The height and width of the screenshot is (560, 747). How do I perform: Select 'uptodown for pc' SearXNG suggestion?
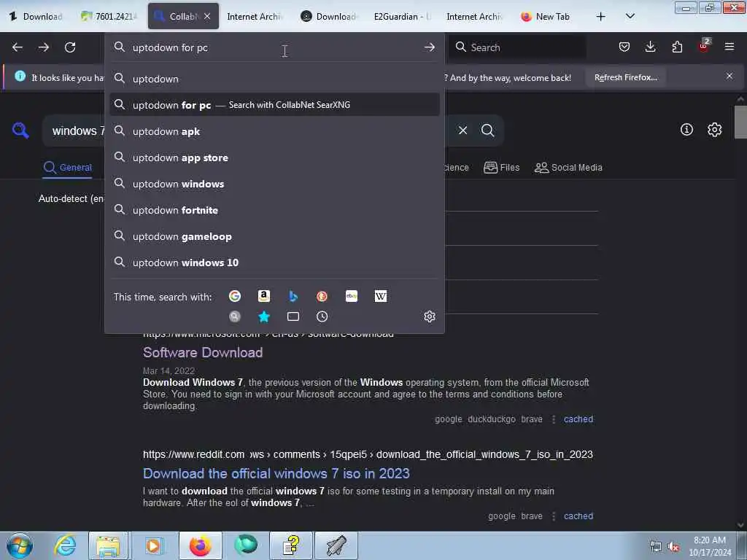(274, 105)
